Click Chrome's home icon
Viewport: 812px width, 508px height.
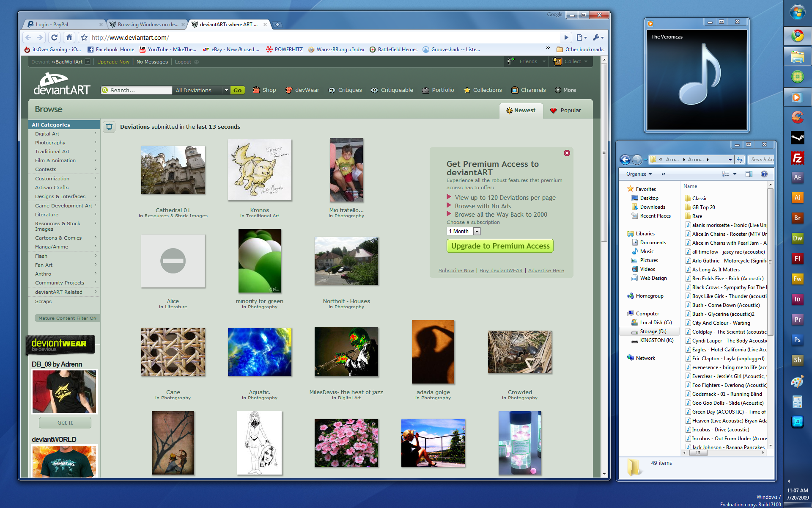[69, 38]
